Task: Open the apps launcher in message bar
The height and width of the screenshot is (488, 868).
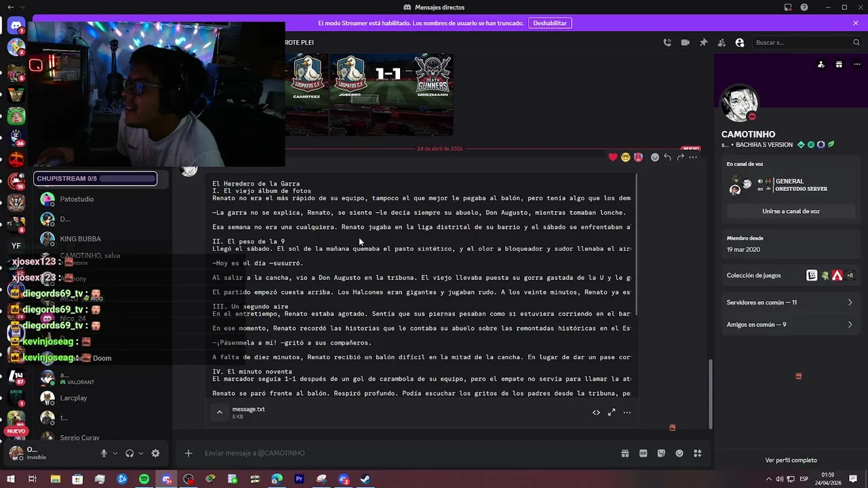Action: (x=697, y=453)
